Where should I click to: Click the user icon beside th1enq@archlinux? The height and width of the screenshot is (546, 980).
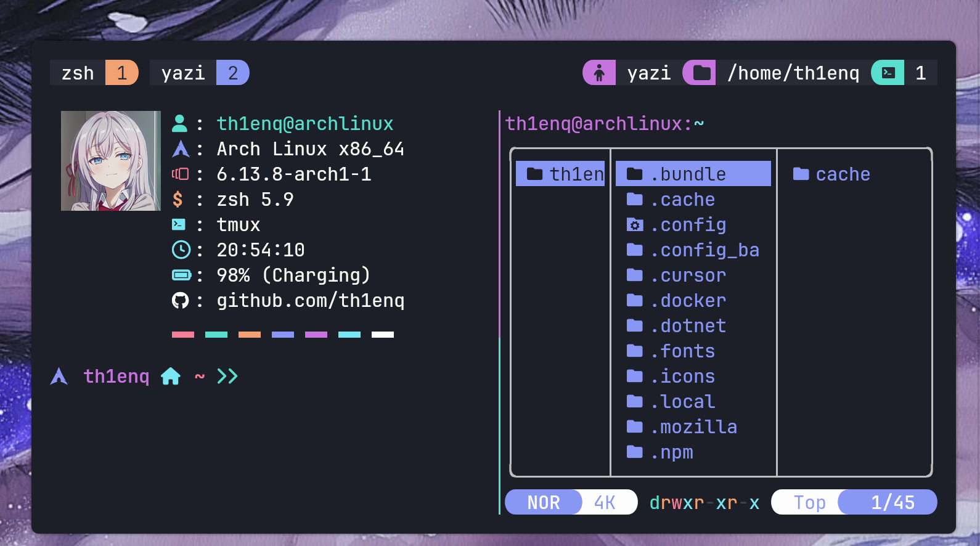pyautogui.click(x=179, y=123)
